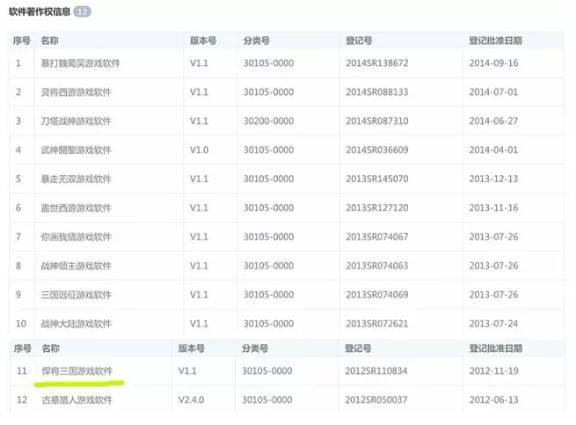The width and height of the screenshot is (576, 425).
Task: Select the date 2012-06-13 cell
Action: pos(494,400)
